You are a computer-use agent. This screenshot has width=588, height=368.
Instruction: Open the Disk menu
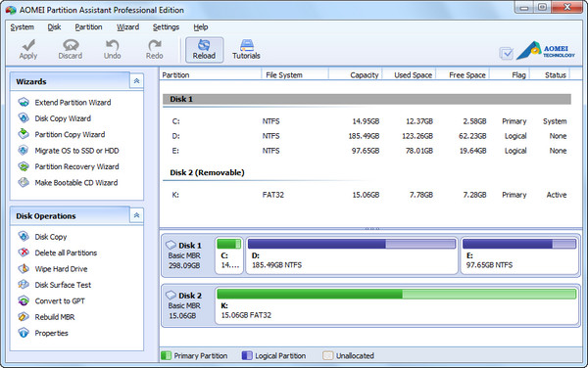[x=54, y=27]
